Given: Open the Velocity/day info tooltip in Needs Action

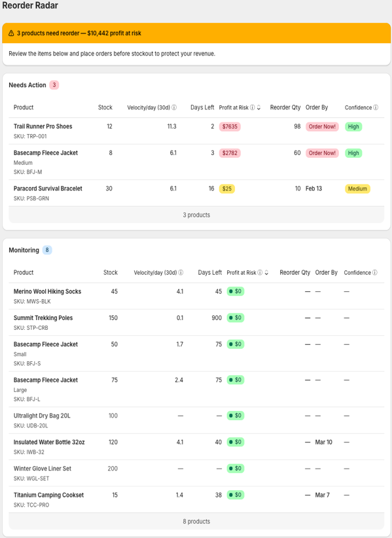Looking at the screenshot, I should tap(174, 107).
